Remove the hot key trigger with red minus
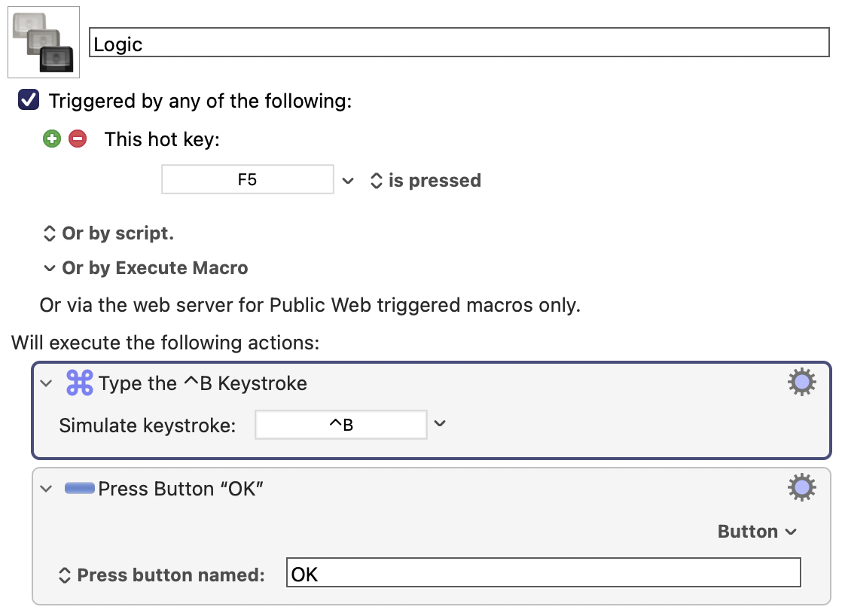The width and height of the screenshot is (845, 616). (x=78, y=139)
